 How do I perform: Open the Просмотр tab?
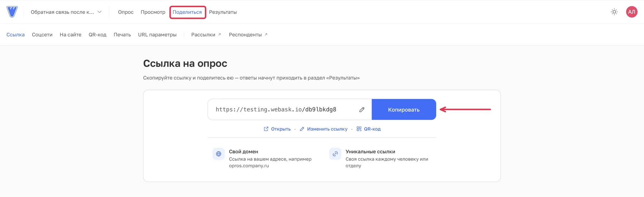153,12
